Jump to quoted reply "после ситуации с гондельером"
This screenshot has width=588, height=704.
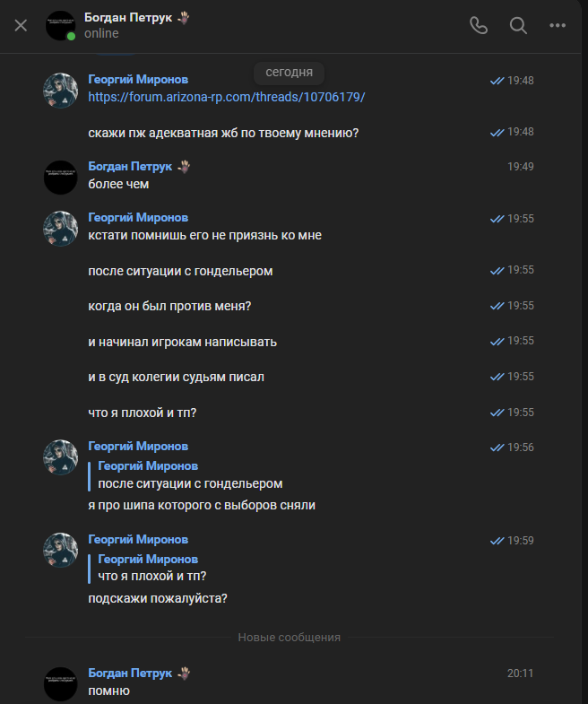[190, 483]
